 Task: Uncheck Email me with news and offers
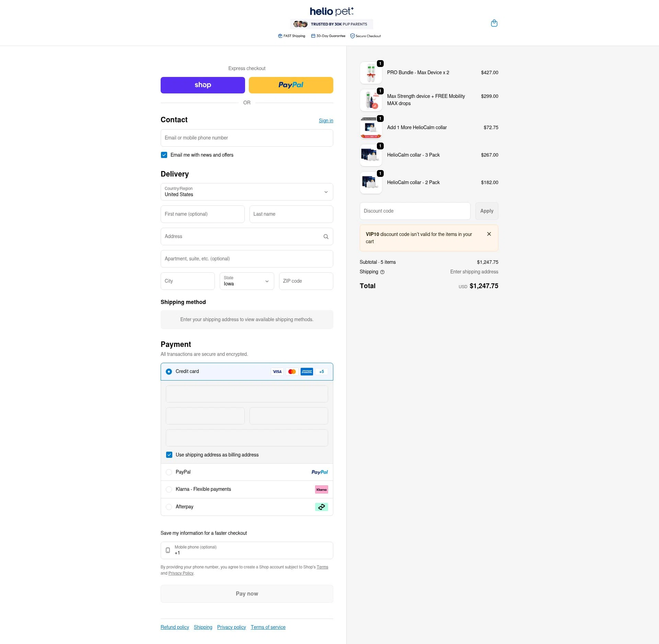coord(164,155)
